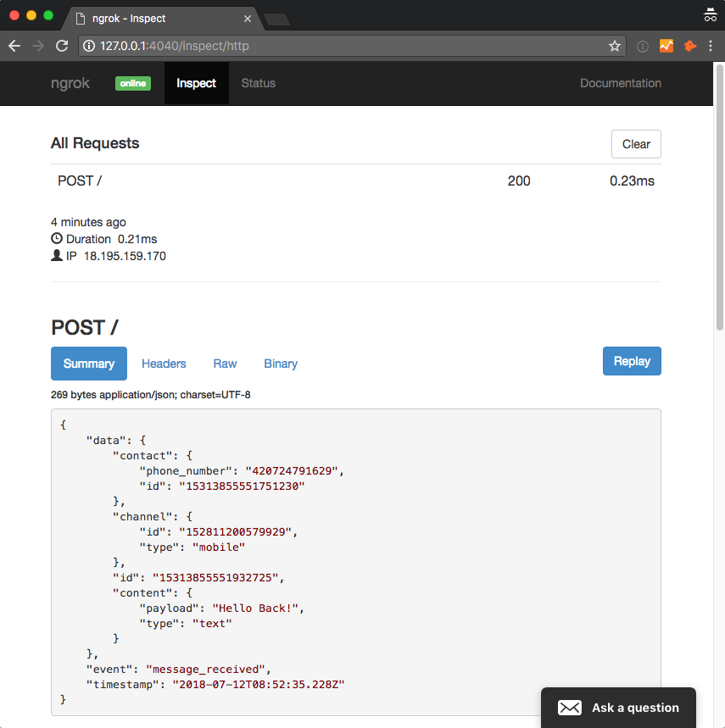Open the Documentation link
This screenshot has height=728, width=725.
tap(621, 83)
